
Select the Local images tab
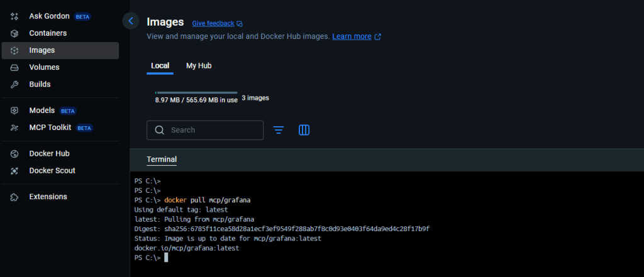160,66
